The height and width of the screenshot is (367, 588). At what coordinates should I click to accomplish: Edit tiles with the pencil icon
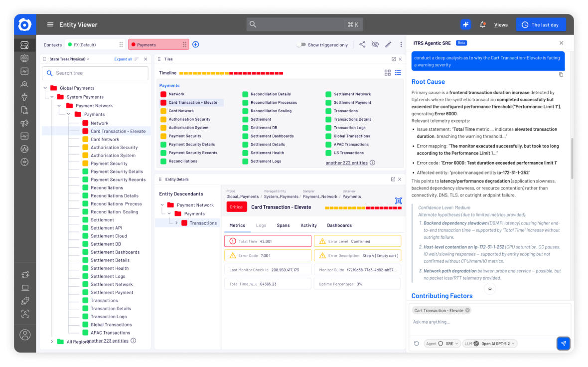388,44
